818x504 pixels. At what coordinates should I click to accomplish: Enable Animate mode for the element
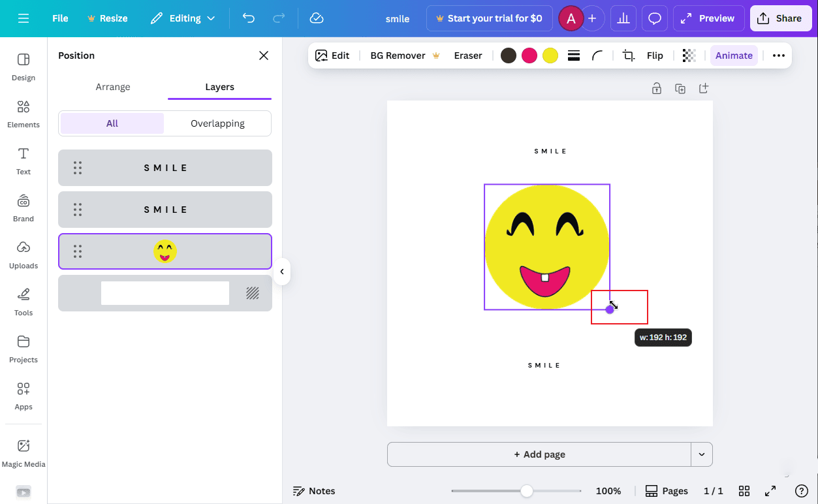[733, 55]
